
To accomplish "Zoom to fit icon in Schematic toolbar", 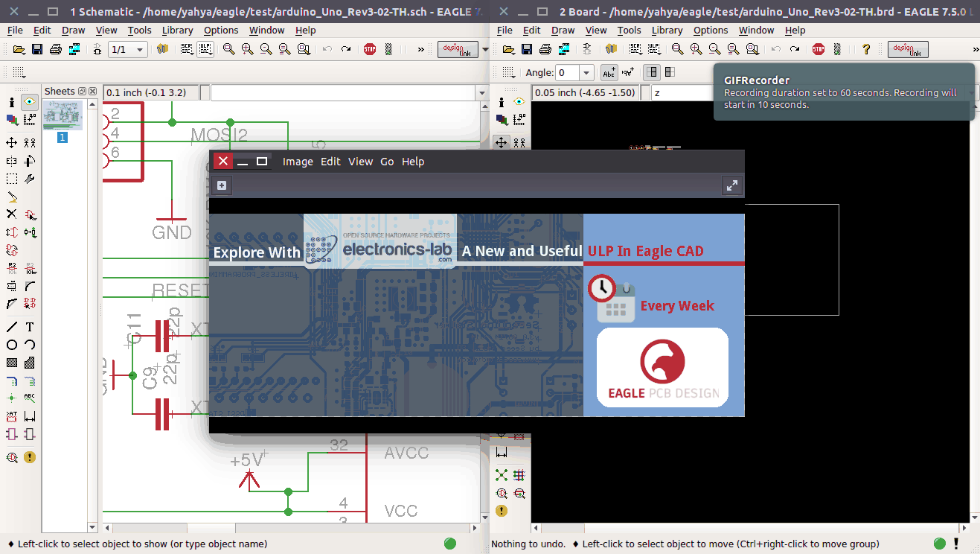I will (x=228, y=49).
